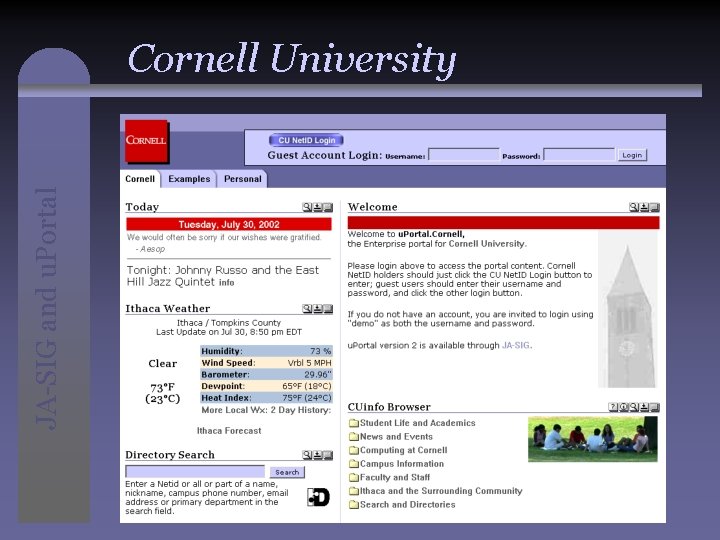720x540 pixels.
Task: Click the Guest Account Login label
Action: click(325, 155)
